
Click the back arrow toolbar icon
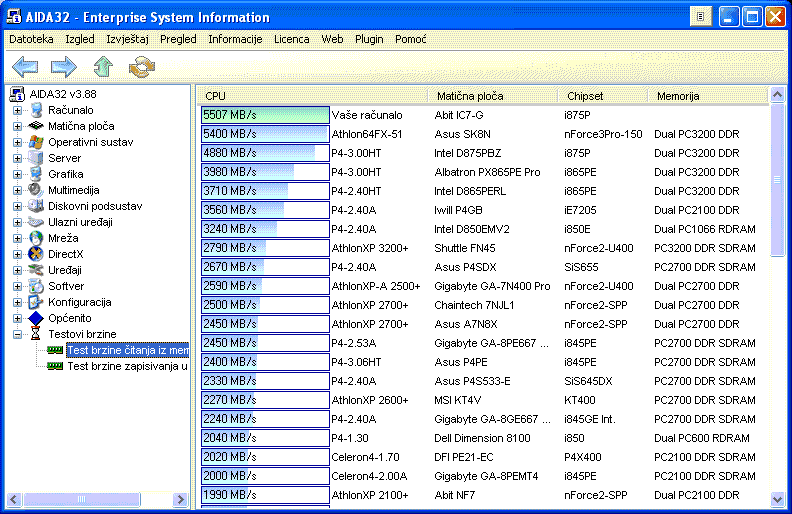[25, 67]
